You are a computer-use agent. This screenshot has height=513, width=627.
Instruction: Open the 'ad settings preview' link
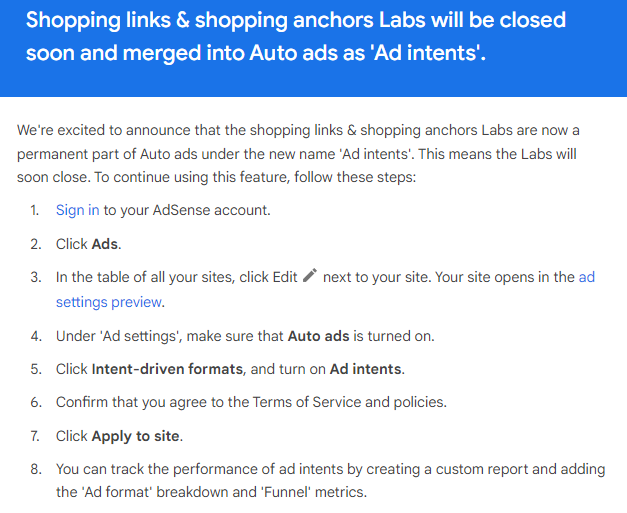325,289
